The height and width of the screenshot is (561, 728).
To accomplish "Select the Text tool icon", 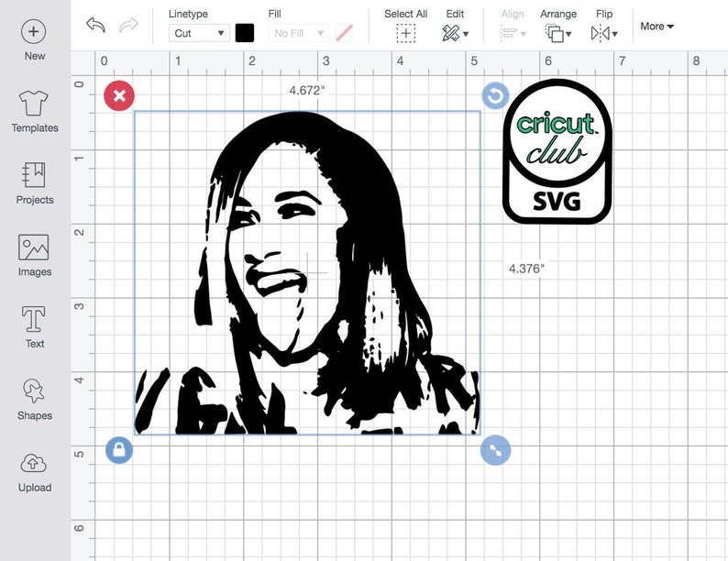I will 33,319.
